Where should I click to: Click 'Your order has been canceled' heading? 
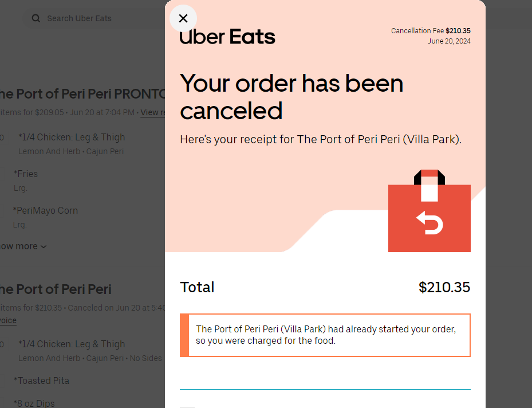pyautogui.click(x=291, y=97)
